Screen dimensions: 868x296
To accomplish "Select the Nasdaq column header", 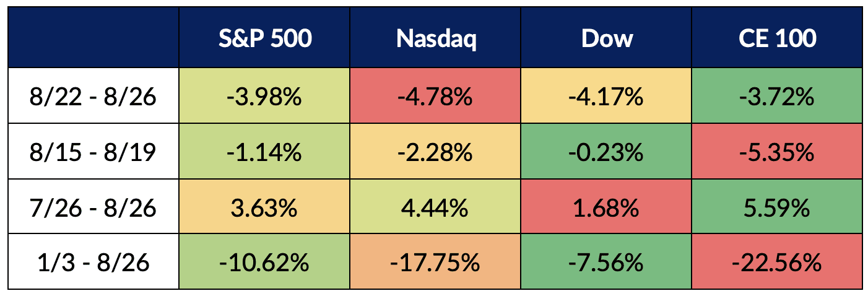I will click(x=435, y=38).
